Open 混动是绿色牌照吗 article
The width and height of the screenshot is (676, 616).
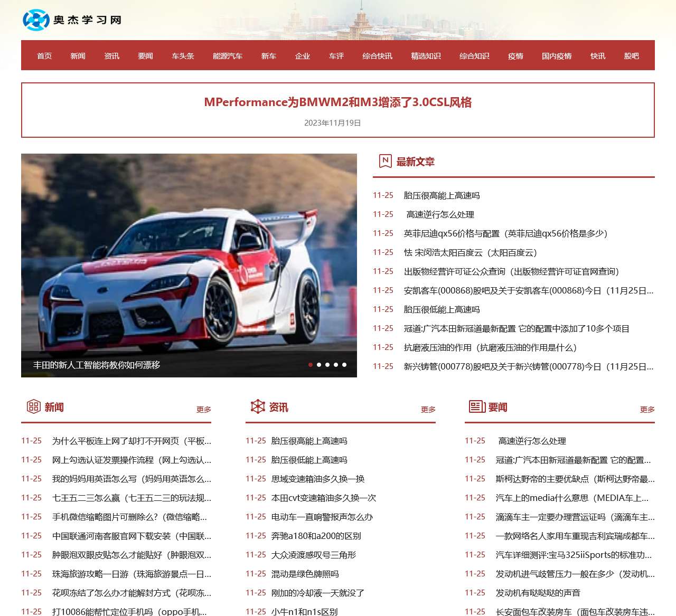(305, 574)
